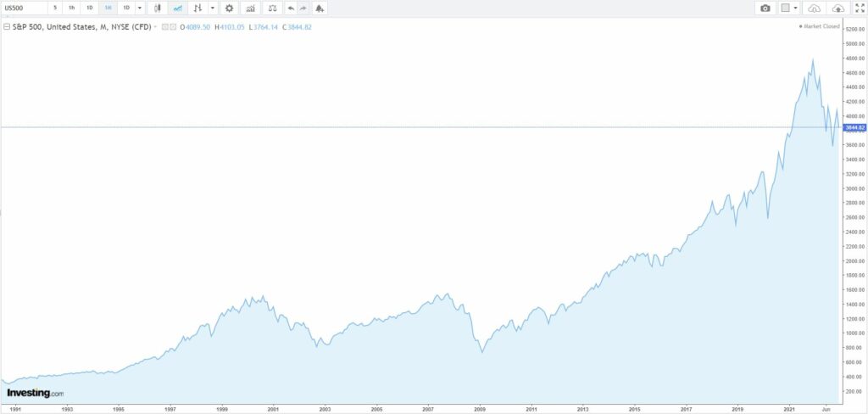Click the 5200.00 price axis label
The width and height of the screenshot is (868, 414).
pyautogui.click(x=856, y=30)
